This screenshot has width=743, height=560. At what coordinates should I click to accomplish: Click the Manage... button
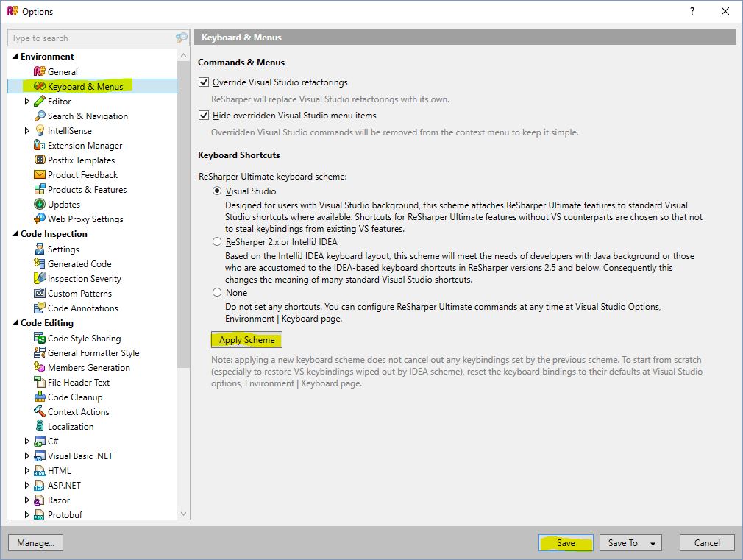[x=35, y=542]
